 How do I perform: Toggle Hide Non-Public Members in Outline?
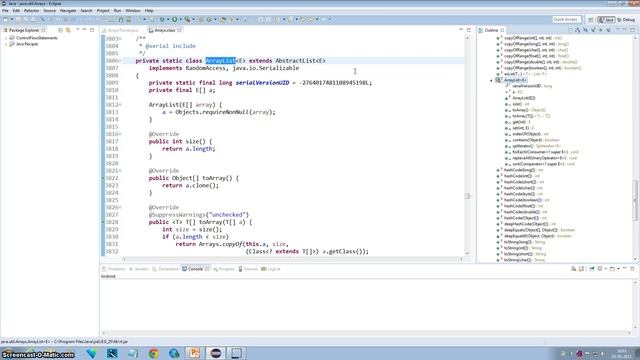600,30
